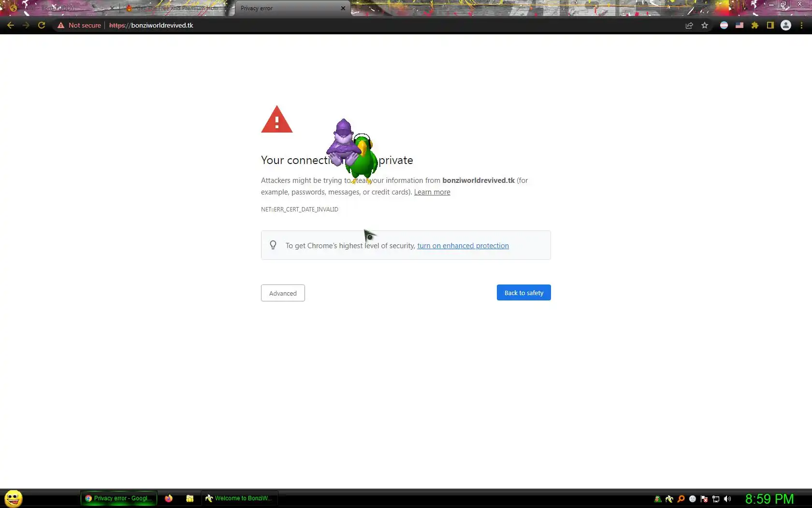812x508 pixels.
Task: Click the Back to safety button
Action: pos(524,293)
